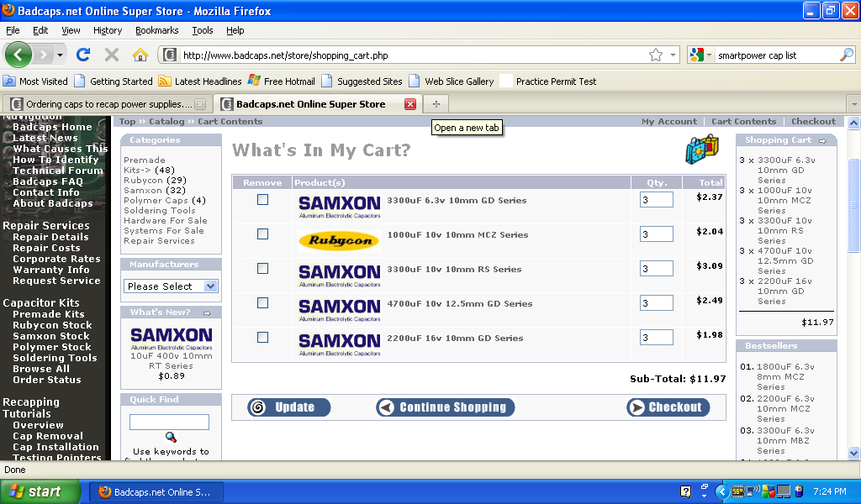Open the Windows Start button
Viewport: 861px width, 504px height.
coord(40,491)
